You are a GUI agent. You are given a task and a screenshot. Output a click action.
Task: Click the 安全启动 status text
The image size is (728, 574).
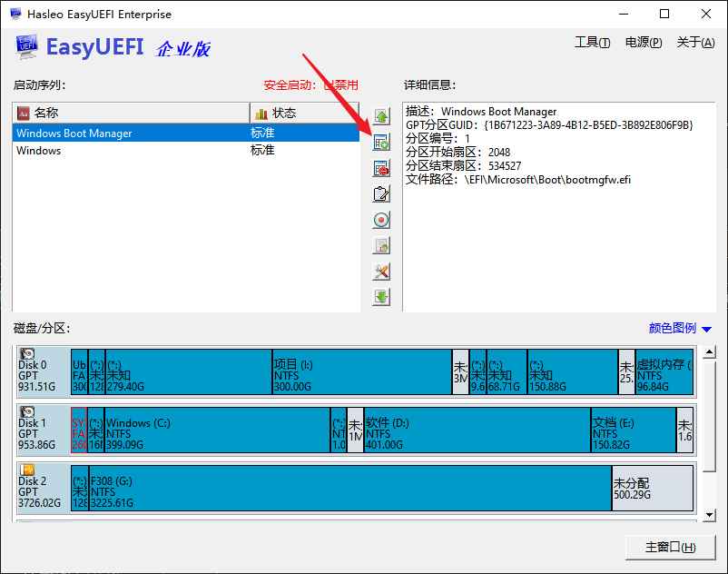[311, 85]
